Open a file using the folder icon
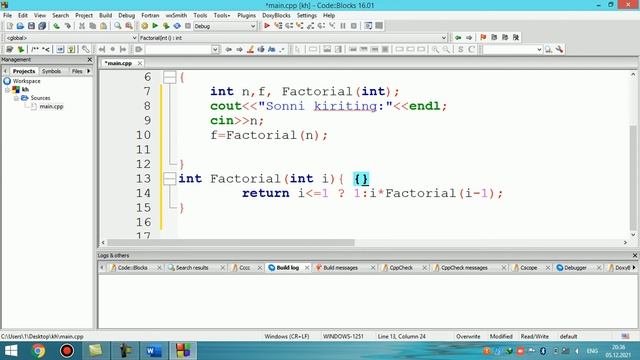Viewport: 640px width, 360px height. [20, 26]
